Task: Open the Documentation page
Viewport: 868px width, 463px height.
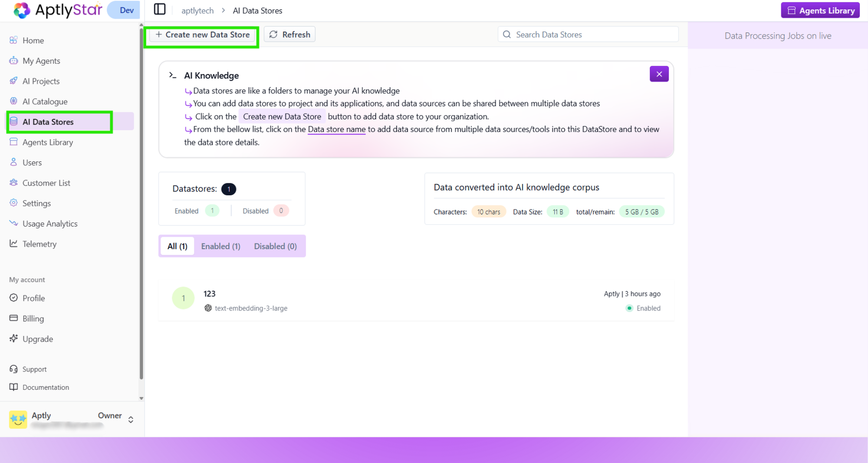Action: click(x=46, y=387)
